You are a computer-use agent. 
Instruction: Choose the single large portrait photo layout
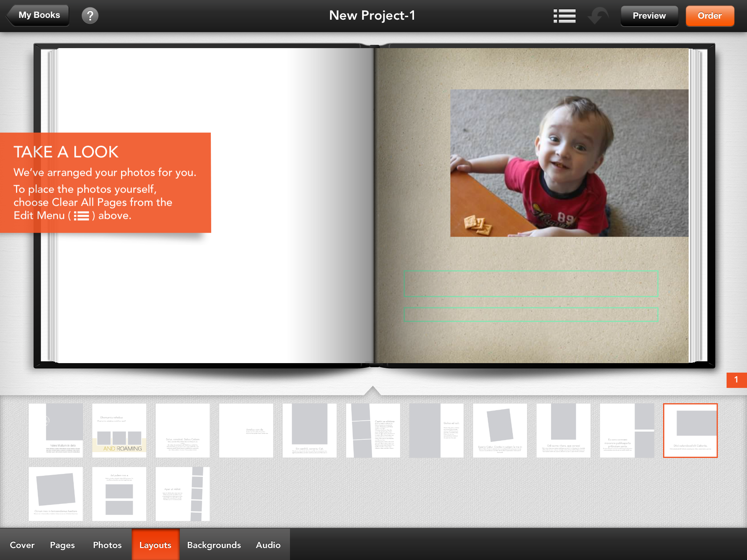coord(310,430)
